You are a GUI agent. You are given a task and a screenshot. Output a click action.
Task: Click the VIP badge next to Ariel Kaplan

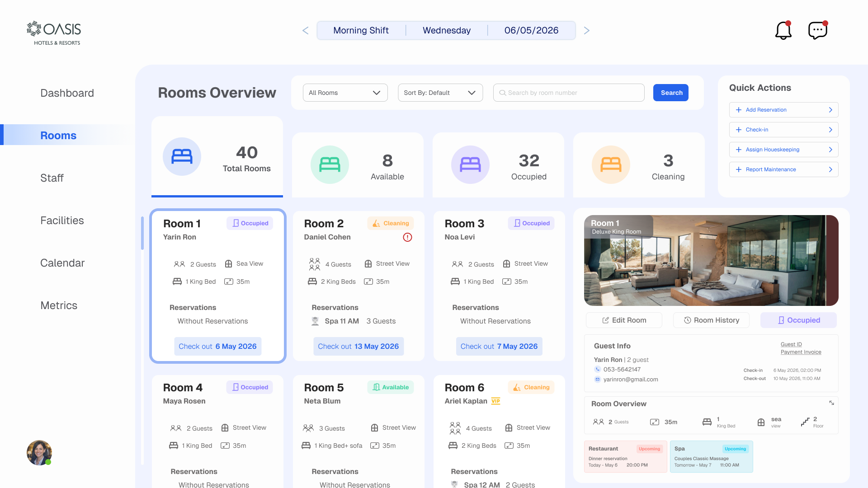tap(495, 401)
